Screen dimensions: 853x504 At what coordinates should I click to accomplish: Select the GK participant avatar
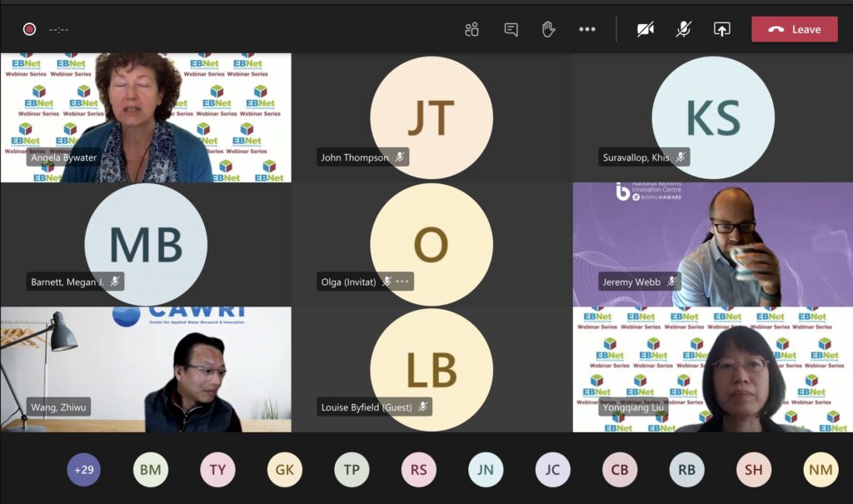(x=285, y=469)
